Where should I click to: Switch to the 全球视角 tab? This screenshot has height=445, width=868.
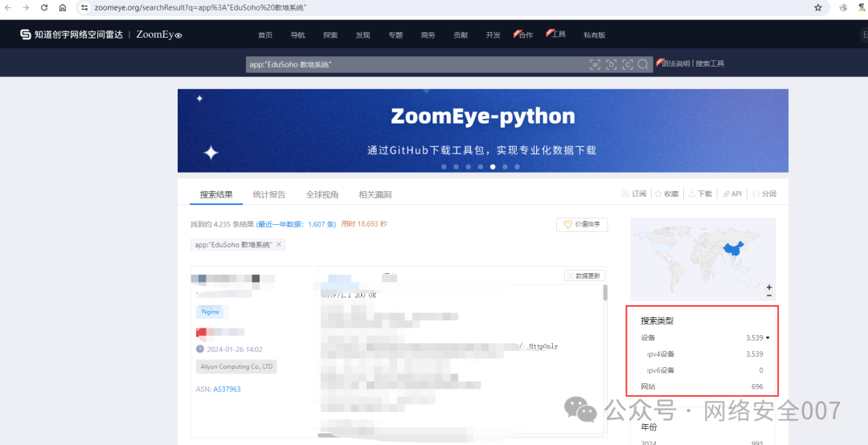point(322,194)
